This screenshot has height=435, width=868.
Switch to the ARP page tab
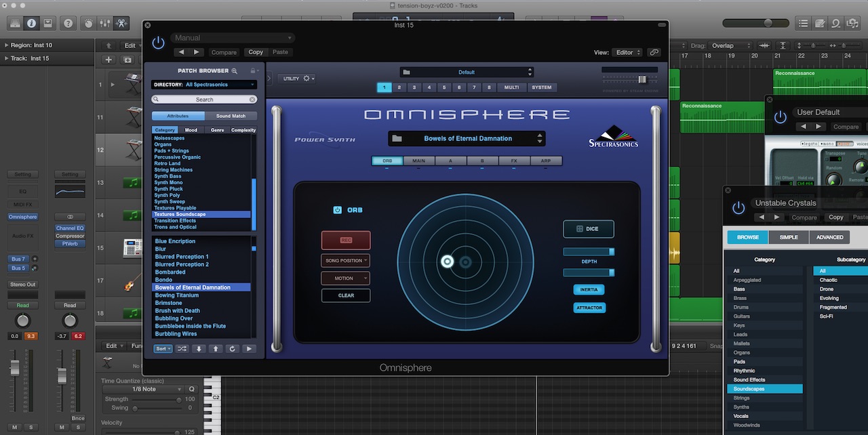(x=545, y=161)
